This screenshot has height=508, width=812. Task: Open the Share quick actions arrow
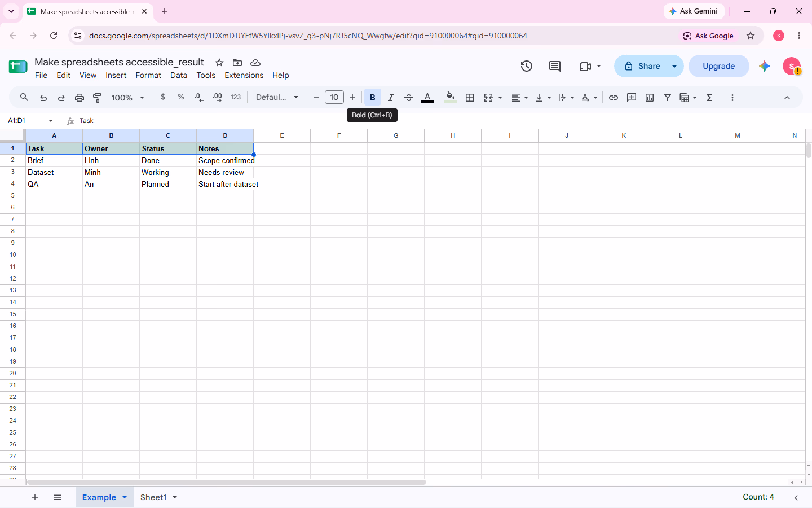[674, 66]
